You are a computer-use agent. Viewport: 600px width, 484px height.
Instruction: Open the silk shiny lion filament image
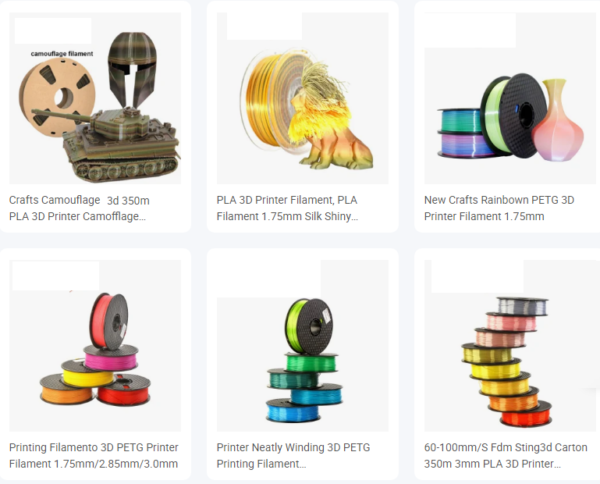(x=302, y=98)
